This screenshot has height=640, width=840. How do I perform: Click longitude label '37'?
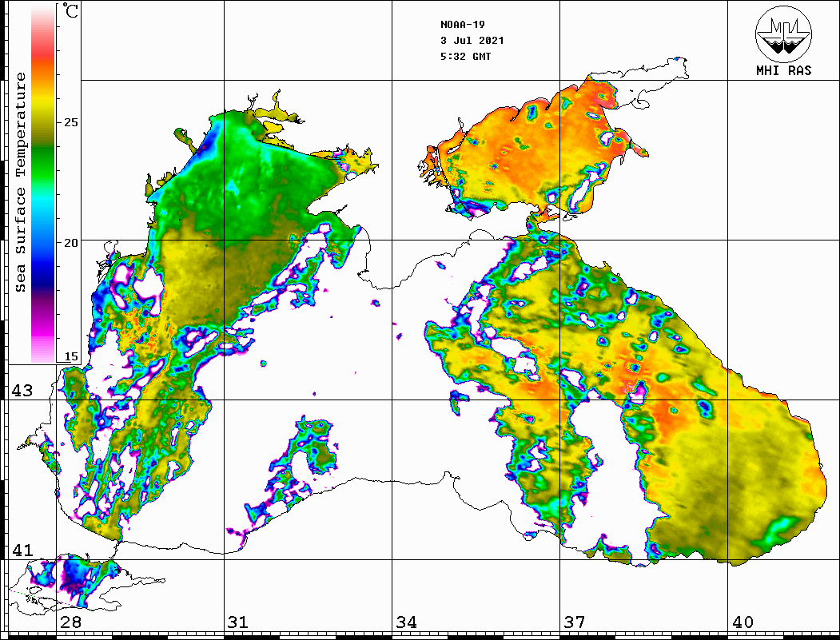[x=575, y=622]
